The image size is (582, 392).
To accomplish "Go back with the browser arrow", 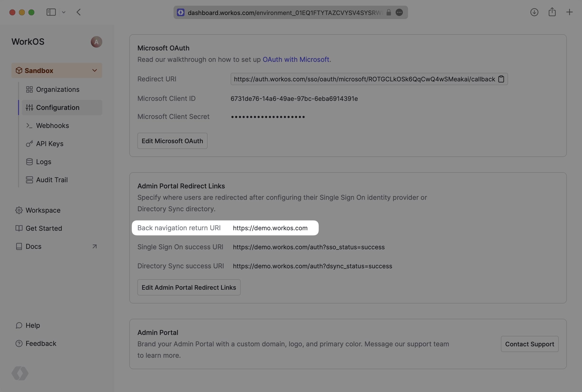I will [78, 12].
